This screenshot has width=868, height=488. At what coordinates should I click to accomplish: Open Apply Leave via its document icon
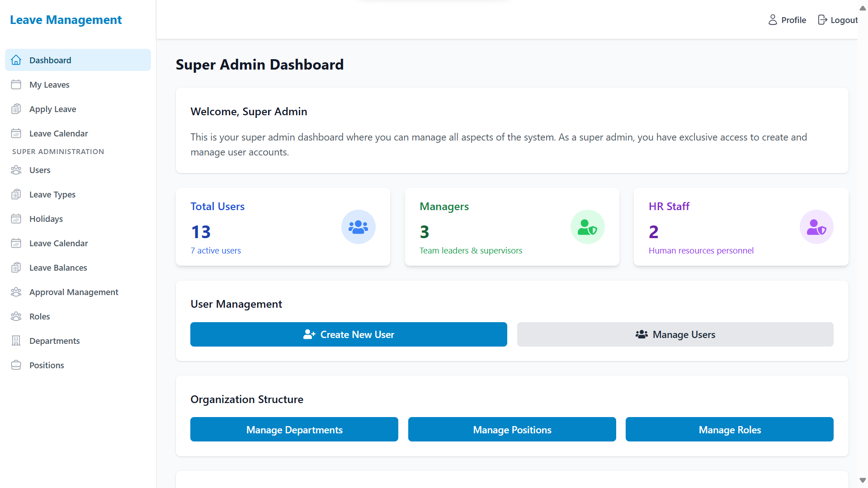(x=16, y=109)
